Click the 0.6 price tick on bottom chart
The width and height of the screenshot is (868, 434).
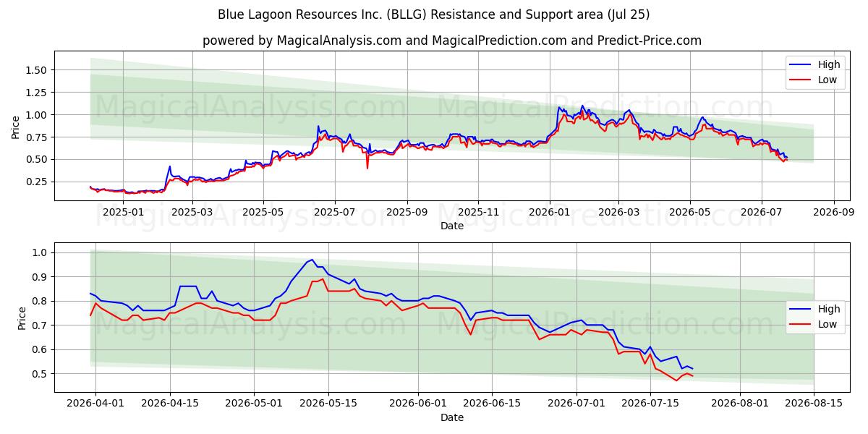(41, 350)
